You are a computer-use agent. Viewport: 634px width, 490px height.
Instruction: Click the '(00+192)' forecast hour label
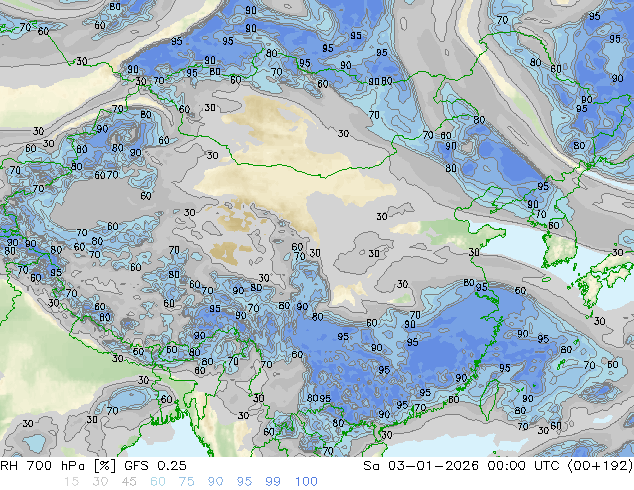coord(600,466)
